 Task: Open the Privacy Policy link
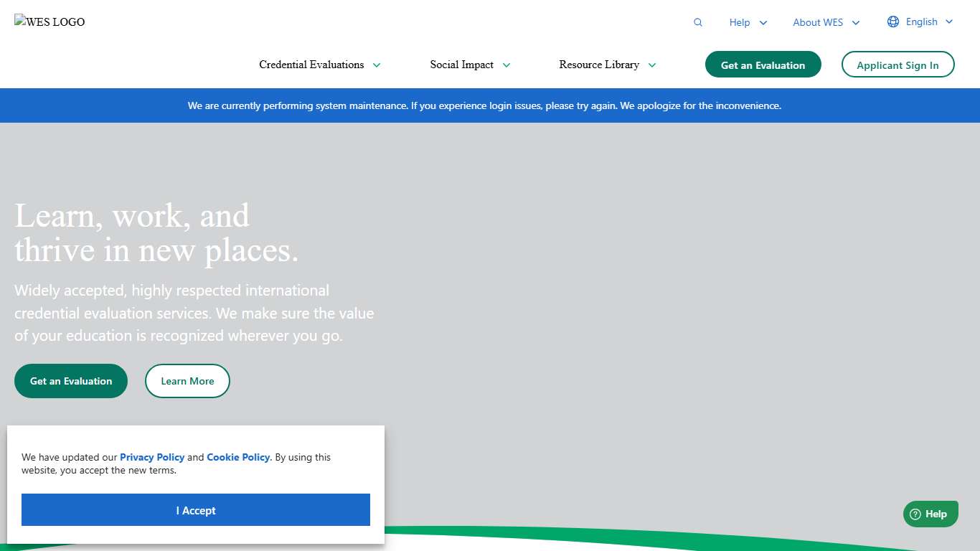(152, 457)
